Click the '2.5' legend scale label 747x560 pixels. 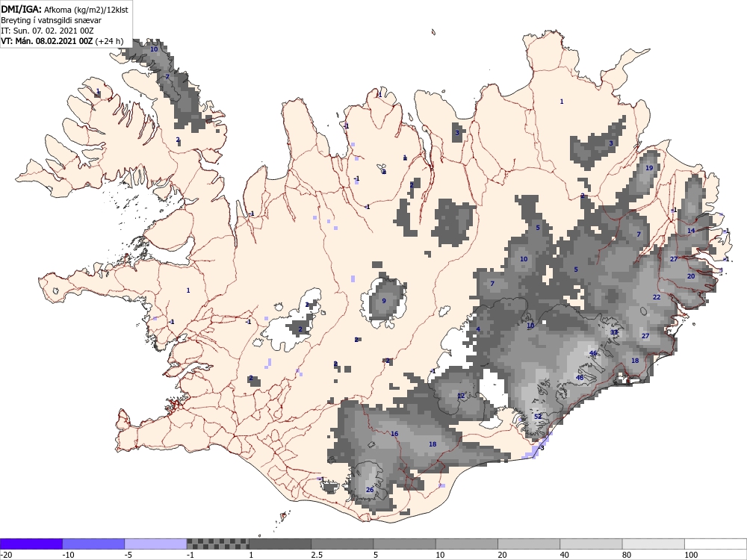click(x=316, y=555)
